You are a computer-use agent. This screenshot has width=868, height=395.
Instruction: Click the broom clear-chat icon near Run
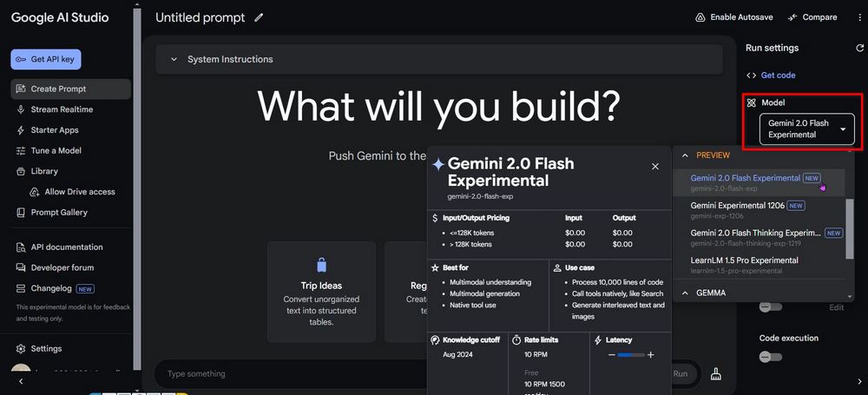coord(716,374)
